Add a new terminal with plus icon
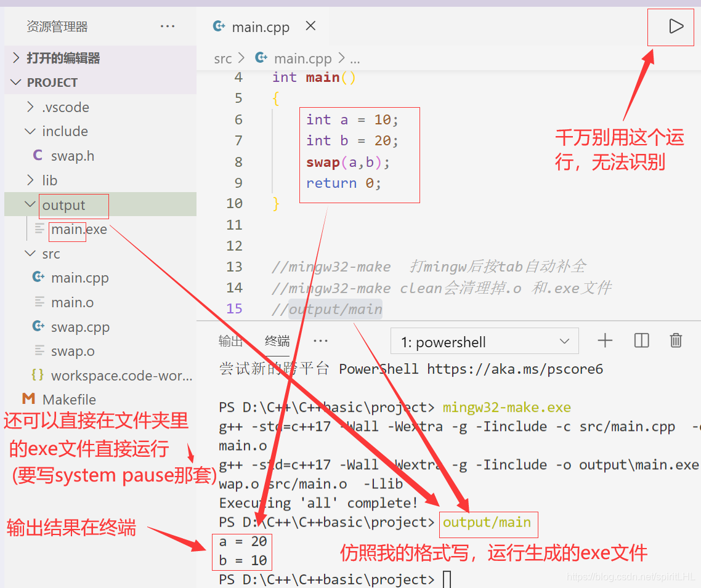 tap(605, 340)
